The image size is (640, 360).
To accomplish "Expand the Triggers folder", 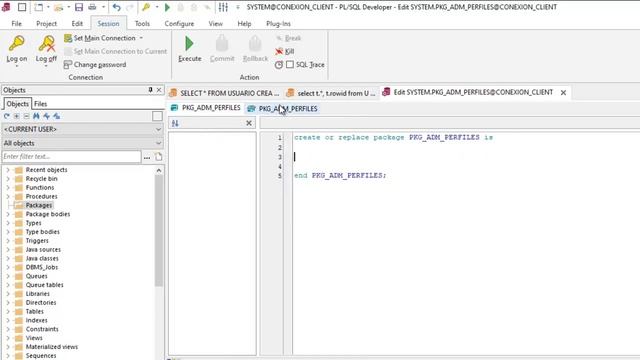I will [x=8, y=241].
